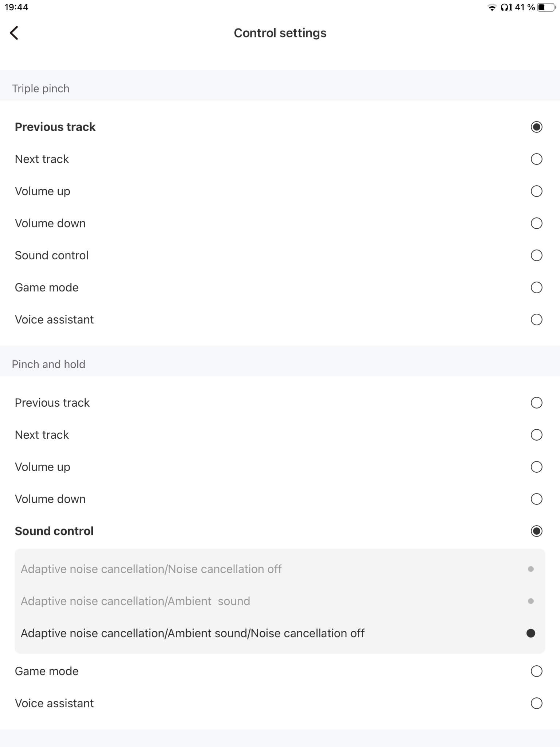Choose Adaptive noise cancellation/Ambient sound option
Image resolution: width=560 pixels, height=747 pixels.
[x=530, y=601]
